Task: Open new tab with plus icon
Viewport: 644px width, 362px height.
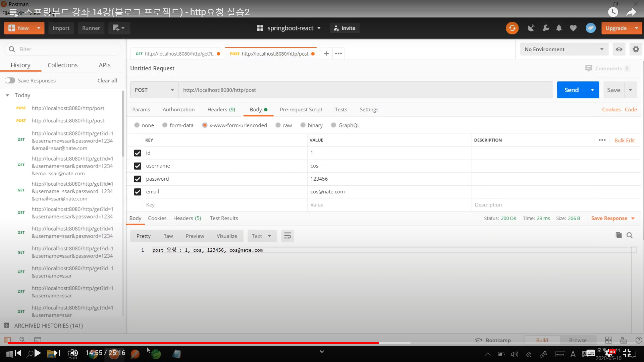Action: (x=326, y=54)
